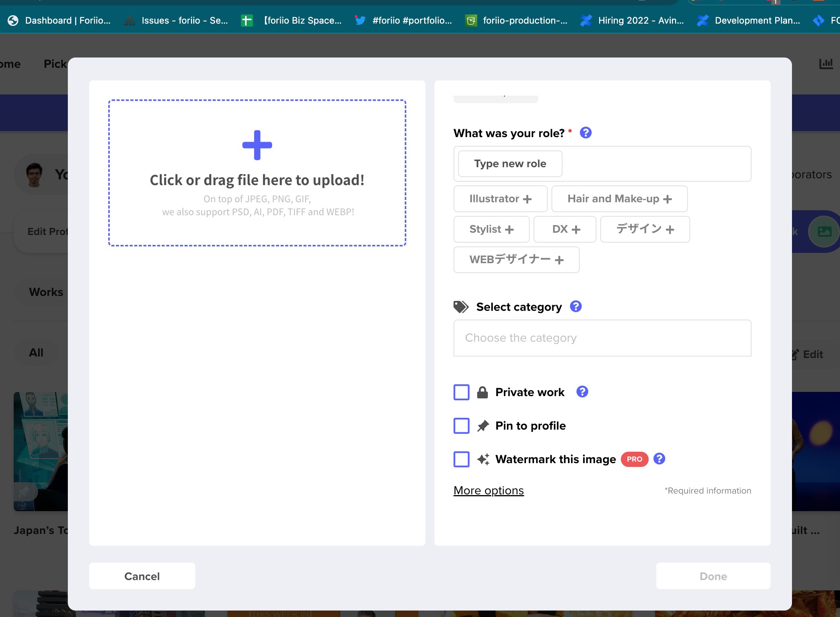Image resolution: width=840 pixels, height=617 pixels.
Task: Toggle Watermark this image checkbox
Action: click(461, 459)
